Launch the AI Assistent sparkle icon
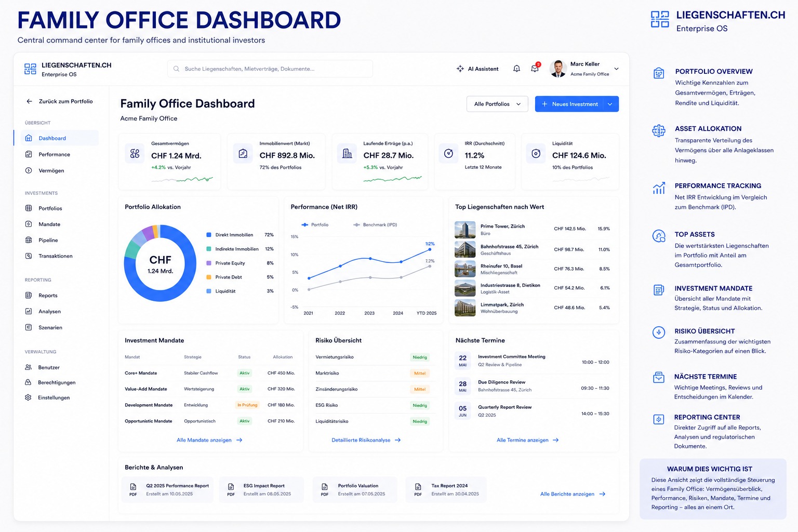 click(x=460, y=69)
